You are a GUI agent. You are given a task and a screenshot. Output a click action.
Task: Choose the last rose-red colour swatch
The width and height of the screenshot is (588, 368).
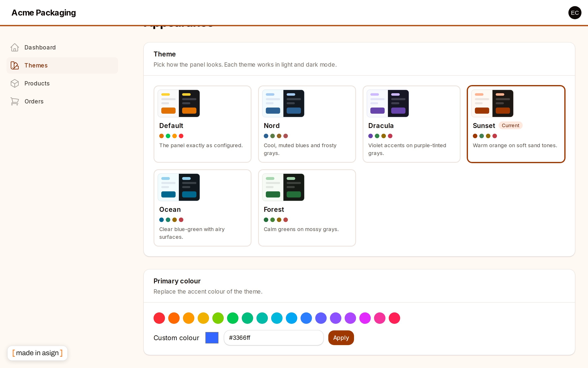tap(394, 318)
